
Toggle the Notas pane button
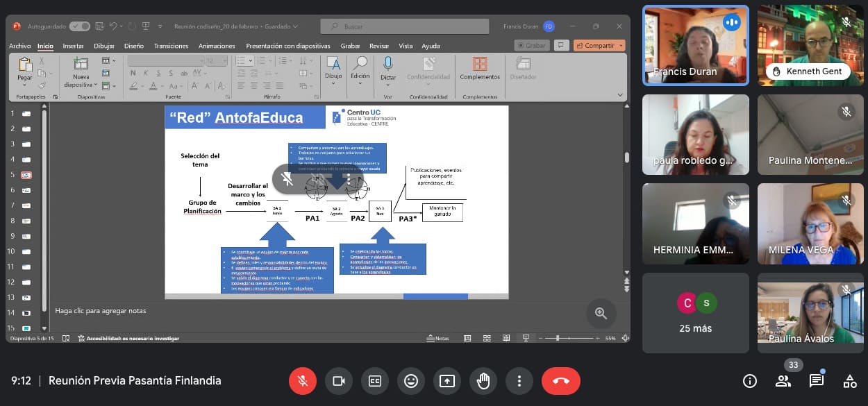click(437, 339)
